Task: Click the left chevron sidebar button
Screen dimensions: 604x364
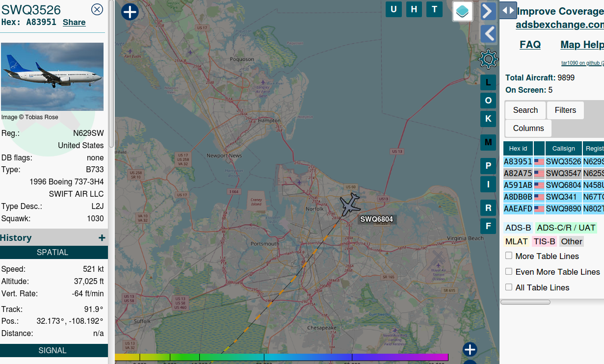Action: [488, 34]
